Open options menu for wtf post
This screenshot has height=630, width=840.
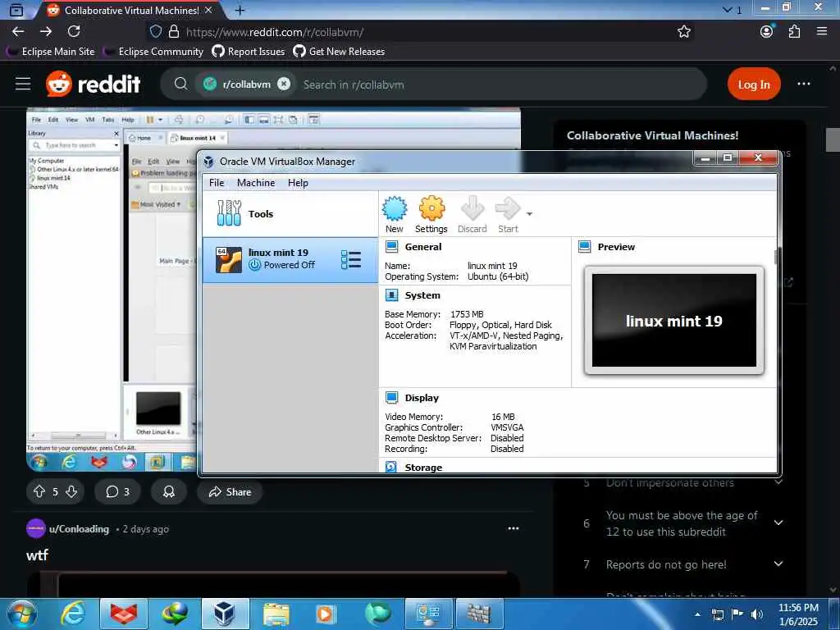pyautogui.click(x=514, y=529)
